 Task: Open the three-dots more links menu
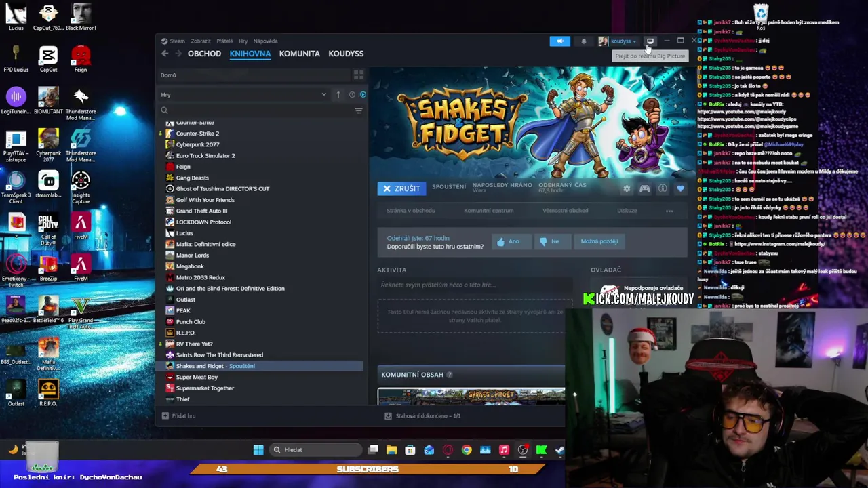coord(669,211)
